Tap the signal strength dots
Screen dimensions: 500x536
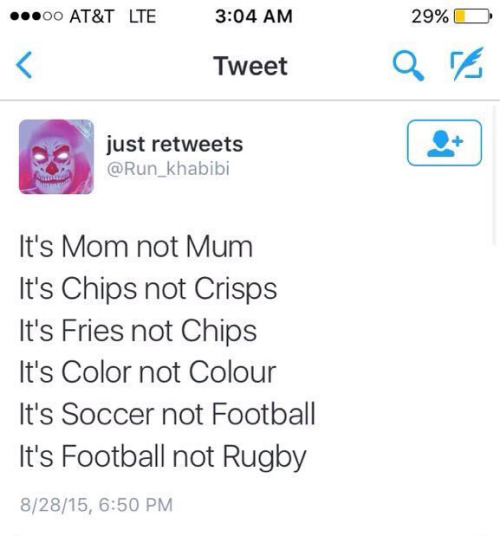click(x=37, y=16)
